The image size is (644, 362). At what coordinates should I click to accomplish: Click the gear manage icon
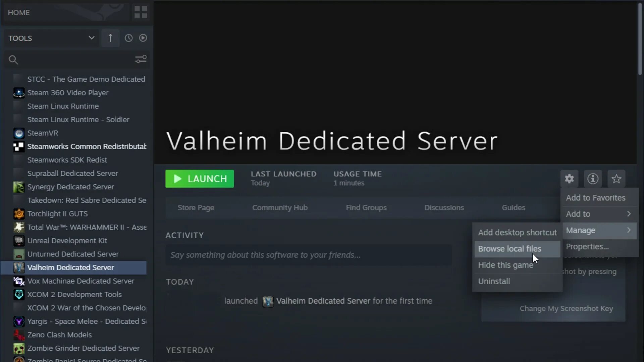pyautogui.click(x=569, y=179)
